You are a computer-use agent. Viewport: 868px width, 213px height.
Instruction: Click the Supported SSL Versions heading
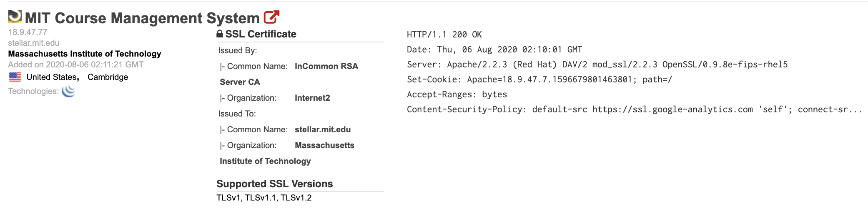275,184
